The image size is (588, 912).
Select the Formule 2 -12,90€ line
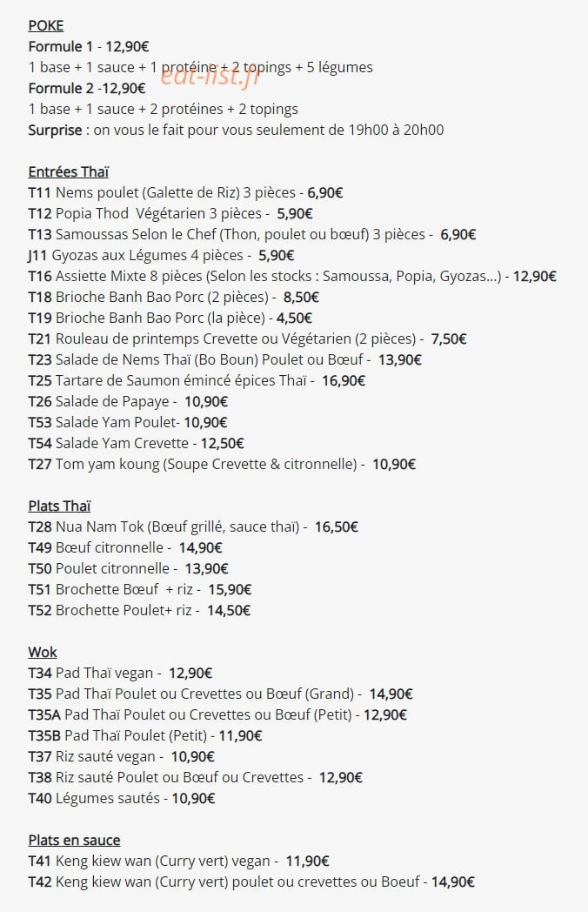pyautogui.click(x=87, y=89)
